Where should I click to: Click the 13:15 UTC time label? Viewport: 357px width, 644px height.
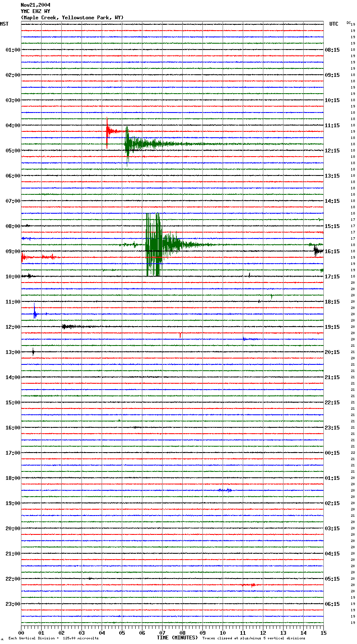click(332, 176)
